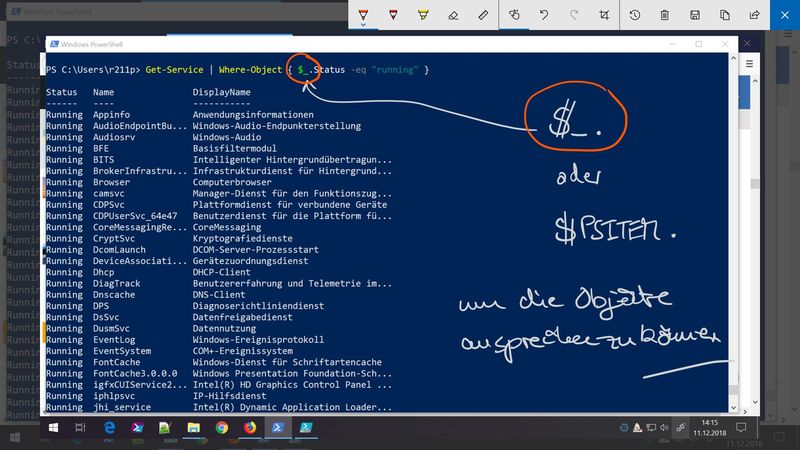Click the Where-Object command text
The width and height of the screenshot is (800, 450).
pyautogui.click(x=250, y=70)
